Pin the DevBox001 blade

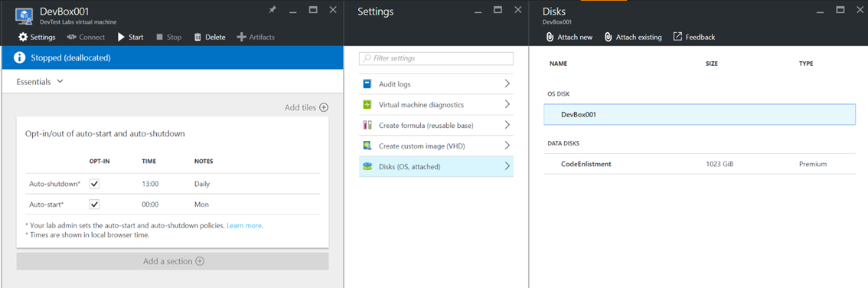click(272, 9)
